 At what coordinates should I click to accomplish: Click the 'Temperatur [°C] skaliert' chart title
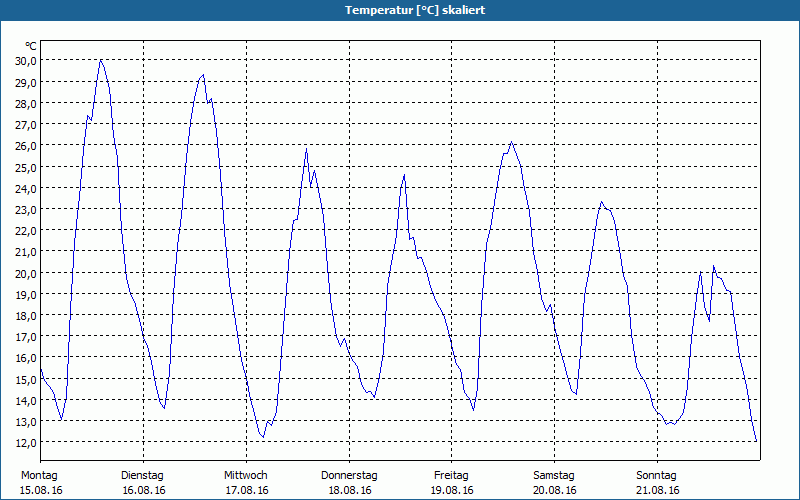(415, 10)
